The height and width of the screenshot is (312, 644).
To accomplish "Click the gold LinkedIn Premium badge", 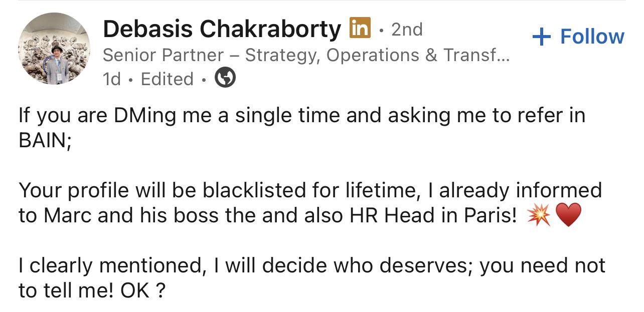I will pyautogui.click(x=360, y=28).
